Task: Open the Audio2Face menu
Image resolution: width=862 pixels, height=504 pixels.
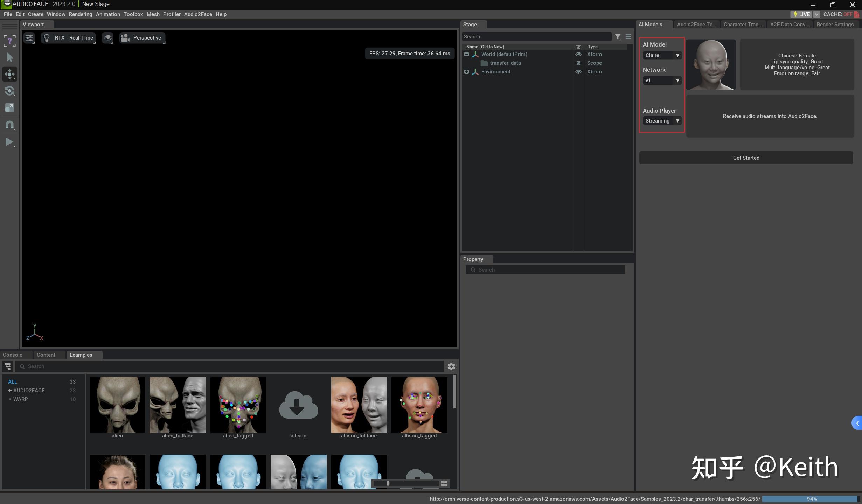Action: pyautogui.click(x=198, y=14)
